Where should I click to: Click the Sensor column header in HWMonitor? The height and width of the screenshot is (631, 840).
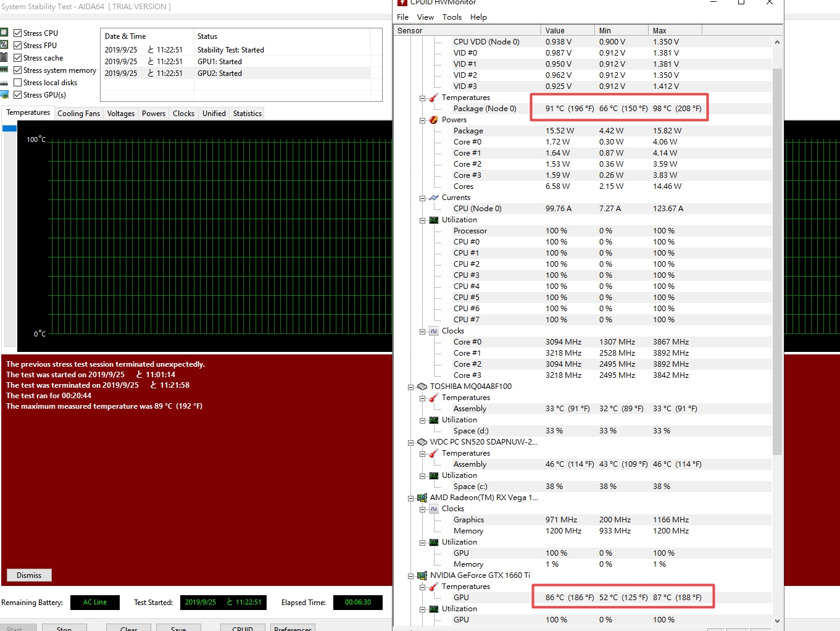[468, 30]
